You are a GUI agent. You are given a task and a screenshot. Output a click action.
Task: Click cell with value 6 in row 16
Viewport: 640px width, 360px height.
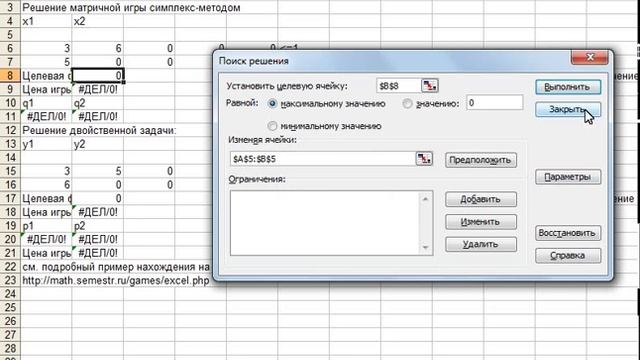(x=46, y=185)
